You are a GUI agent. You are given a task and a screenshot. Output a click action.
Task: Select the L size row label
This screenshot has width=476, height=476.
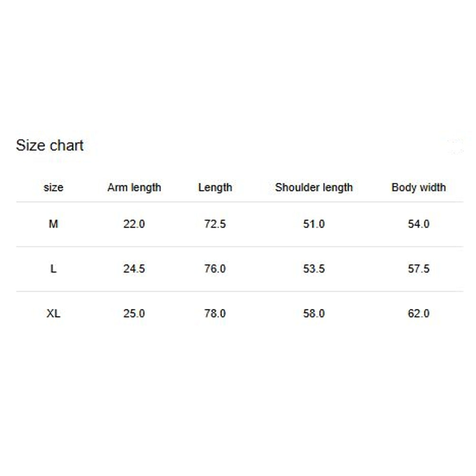(53, 269)
